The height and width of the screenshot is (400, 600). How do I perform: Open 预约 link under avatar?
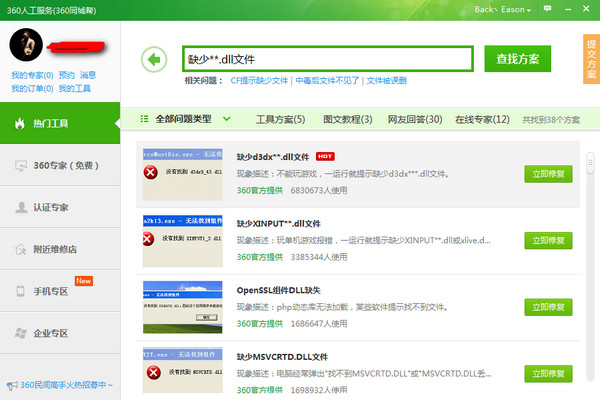(x=67, y=75)
